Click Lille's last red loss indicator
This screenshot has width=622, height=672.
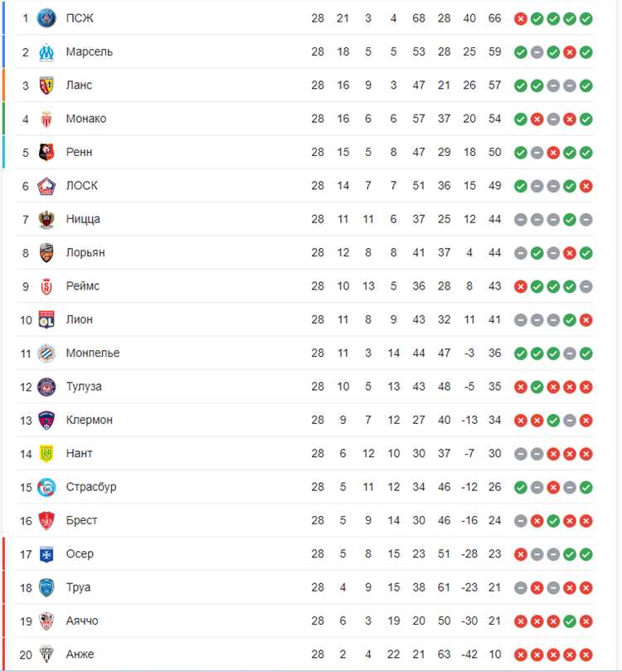point(586,186)
